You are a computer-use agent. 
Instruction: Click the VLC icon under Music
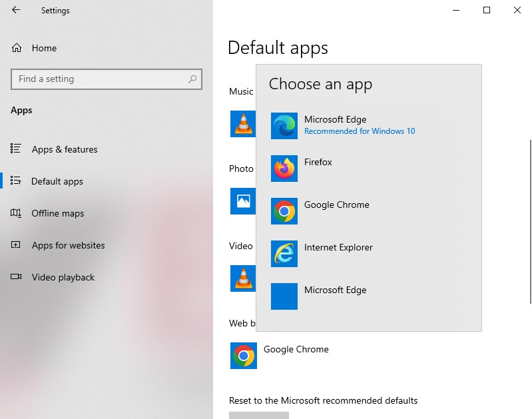click(243, 124)
